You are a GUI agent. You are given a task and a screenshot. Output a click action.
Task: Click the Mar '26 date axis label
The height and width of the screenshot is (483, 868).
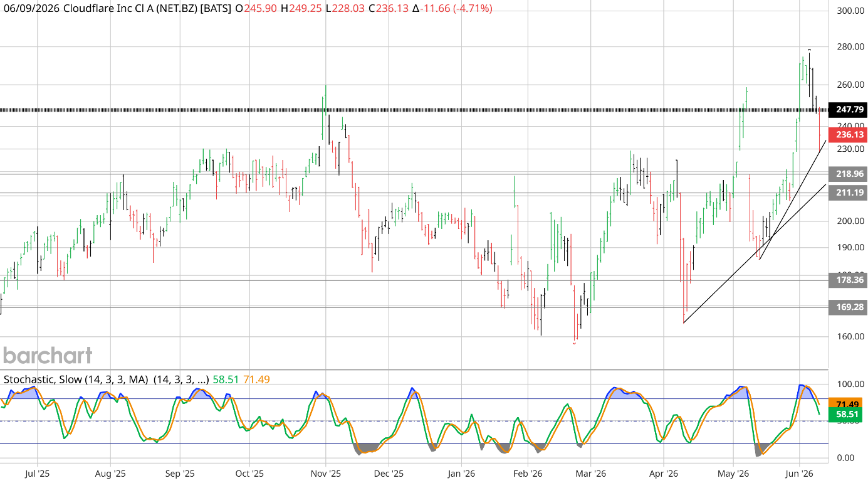591,474
